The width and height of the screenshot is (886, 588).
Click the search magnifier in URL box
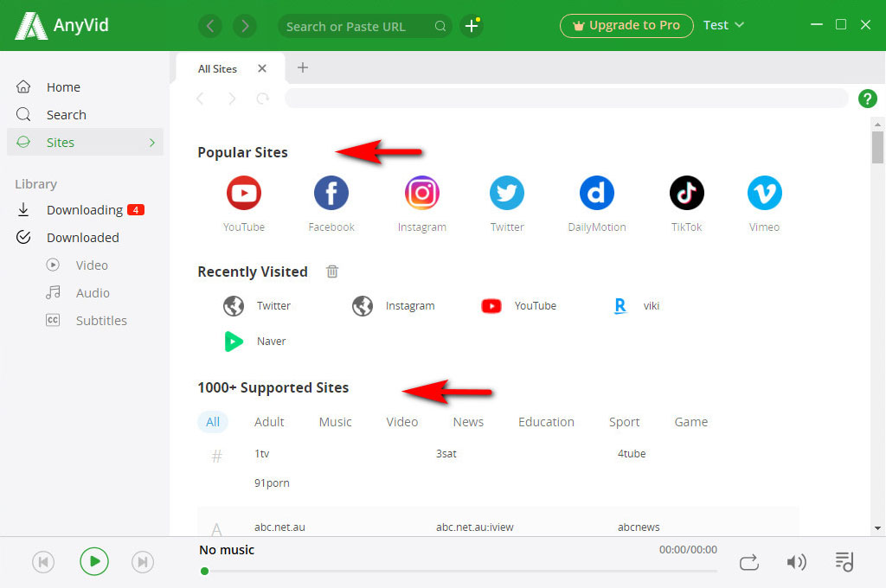click(440, 27)
